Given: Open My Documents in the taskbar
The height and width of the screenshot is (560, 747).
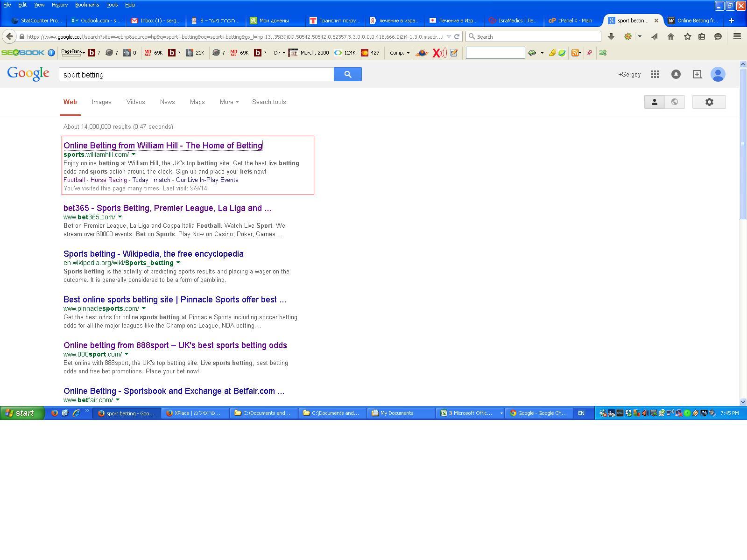Looking at the screenshot, I should coord(402,413).
